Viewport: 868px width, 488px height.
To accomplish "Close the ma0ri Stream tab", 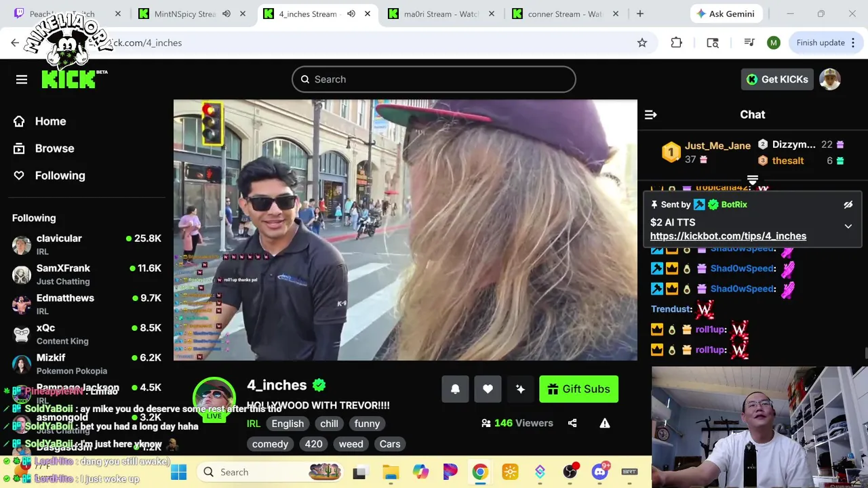I will pos(492,14).
